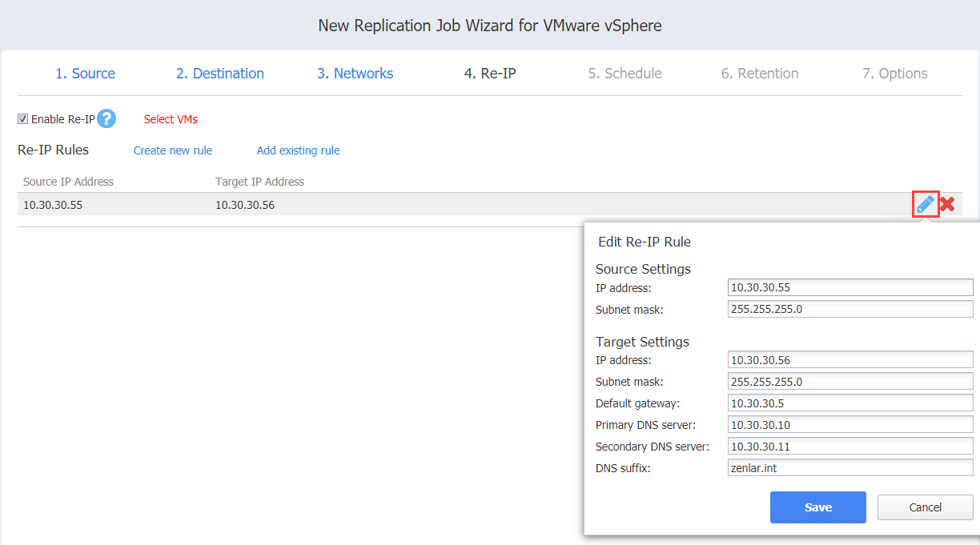This screenshot has width=980, height=545.
Task: Uncheck the Enable Re-IP checkbox
Action: (22, 119)
